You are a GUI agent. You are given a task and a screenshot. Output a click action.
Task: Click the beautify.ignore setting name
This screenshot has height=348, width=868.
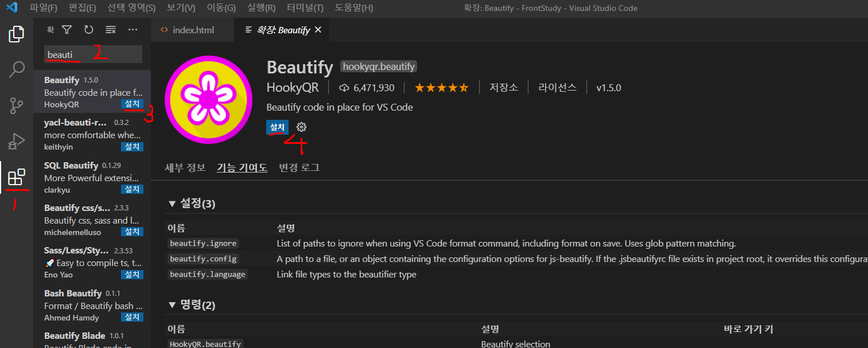[x=203, y=244]
